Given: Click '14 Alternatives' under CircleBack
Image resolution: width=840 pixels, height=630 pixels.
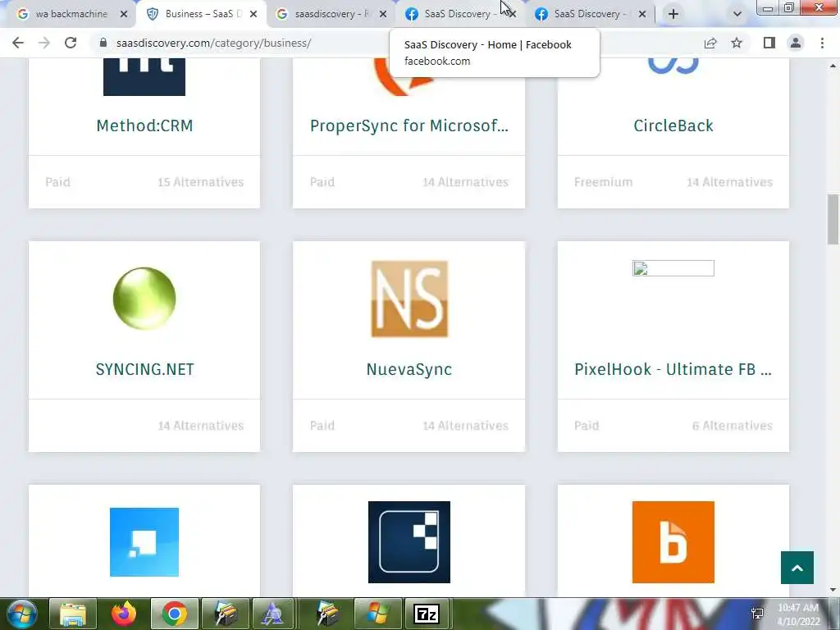Looking at the screenshot, I should (729, 182).
